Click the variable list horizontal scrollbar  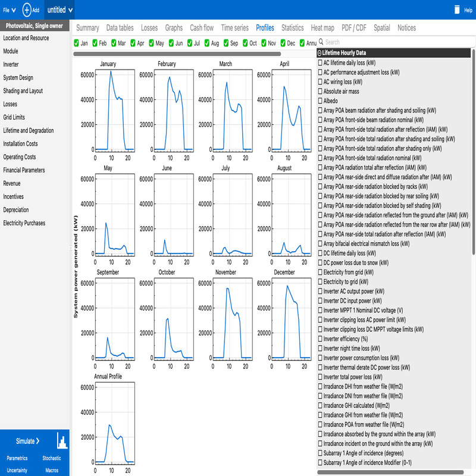point(390,472)
